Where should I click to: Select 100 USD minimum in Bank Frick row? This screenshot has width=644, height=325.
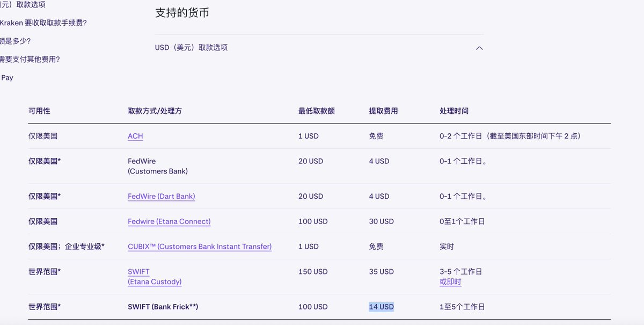click(x=313, y=307)
